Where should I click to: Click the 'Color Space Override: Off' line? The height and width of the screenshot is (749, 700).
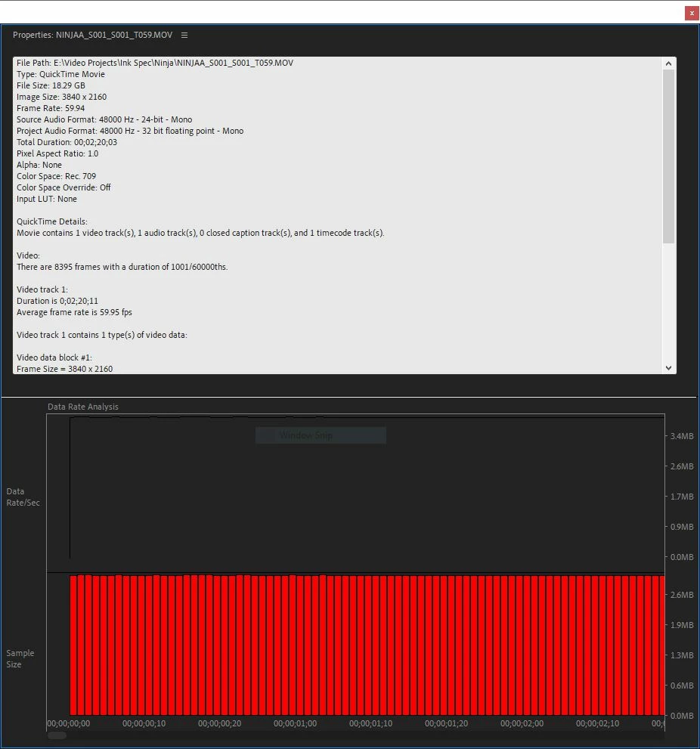point(63,187)
